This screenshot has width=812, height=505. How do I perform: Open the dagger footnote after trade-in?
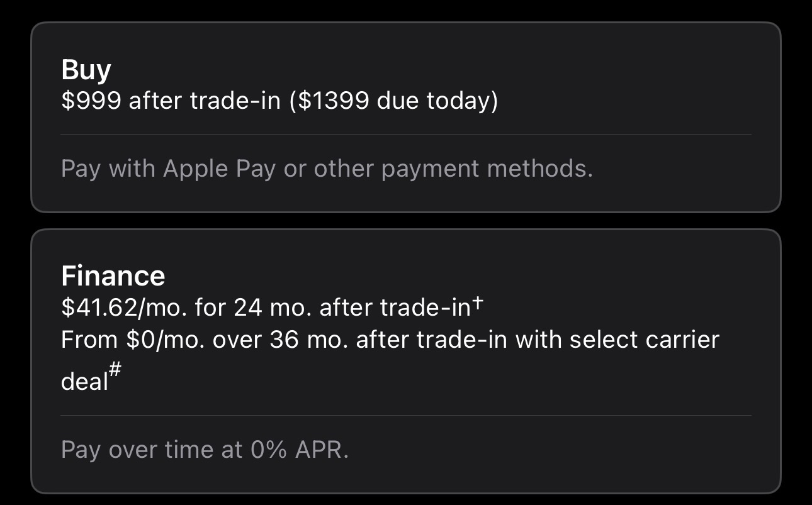tap(478, 303)
